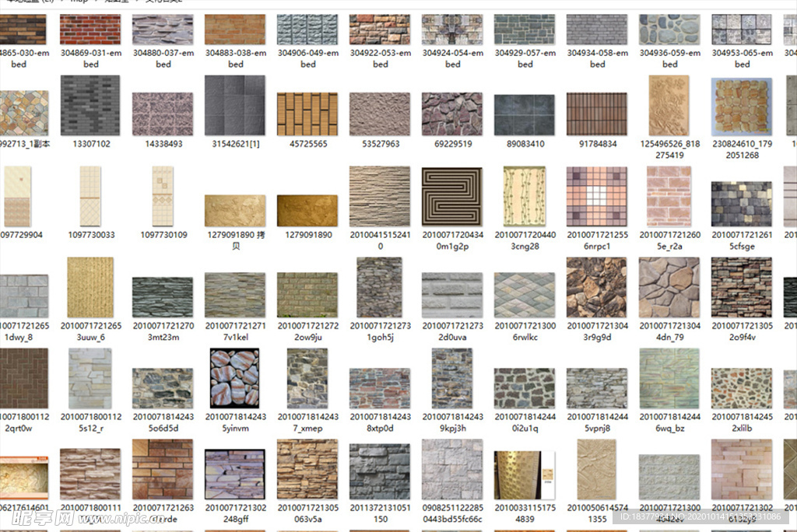
Task: Choose the purple stone wall thumbnail 69229519
Action: (452, 114)
